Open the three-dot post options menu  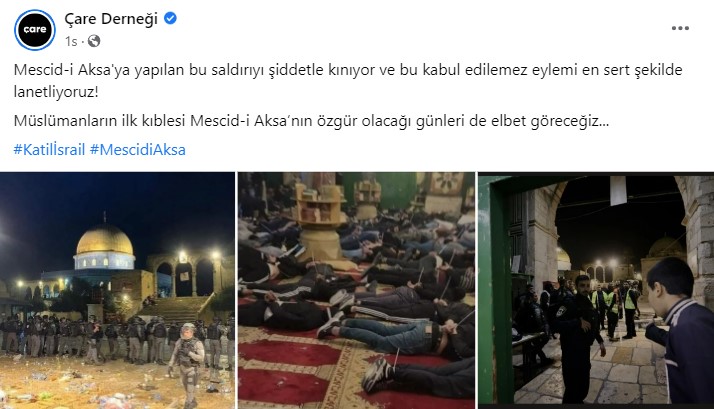pos(680,28)
